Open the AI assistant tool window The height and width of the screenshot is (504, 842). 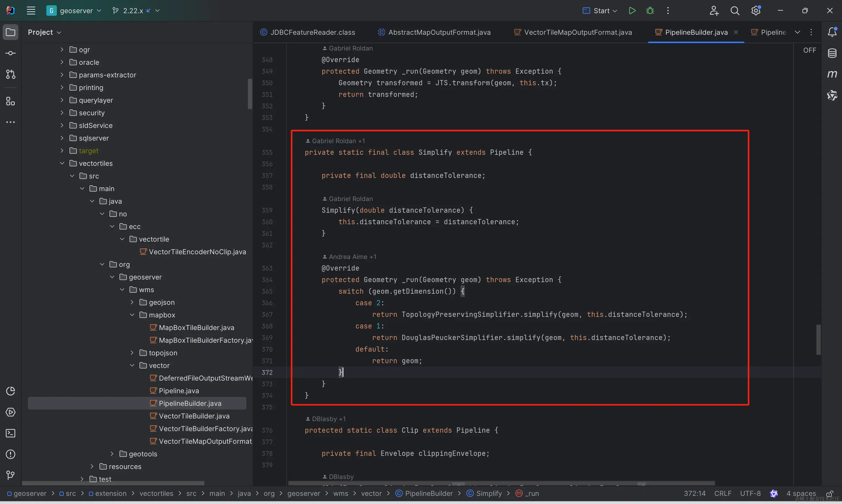(x=832, y=95)
